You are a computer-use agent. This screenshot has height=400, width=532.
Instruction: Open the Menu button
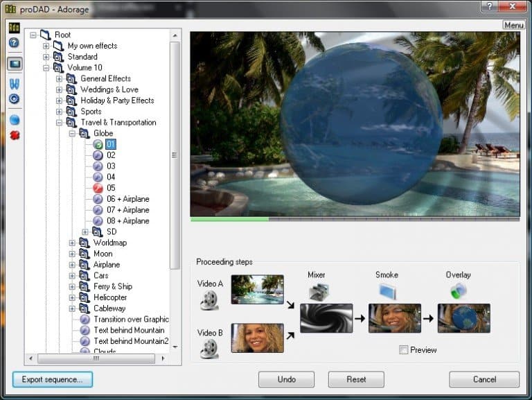click(x=514, y=25)
